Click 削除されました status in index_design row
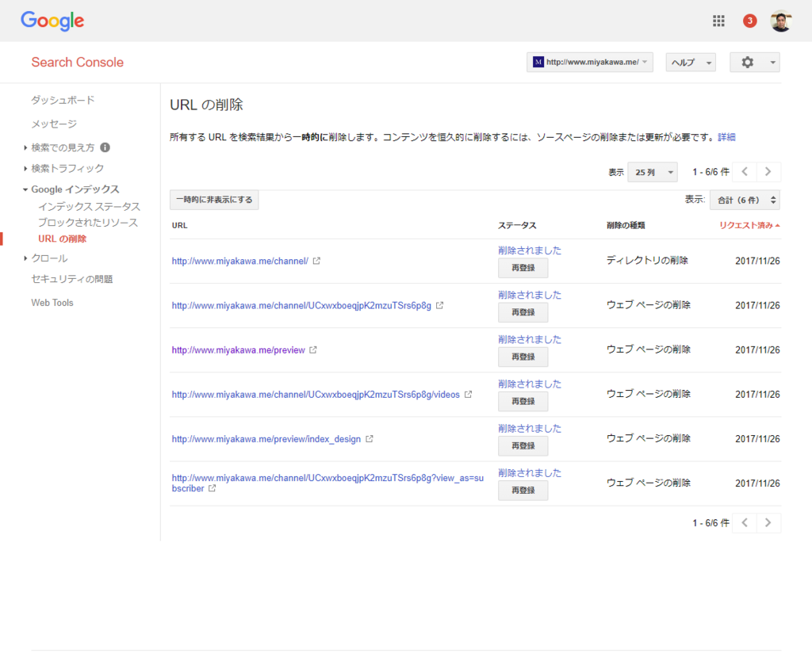Image resolution: width=812 pixels, height=657 pixels. coord(530,429)
